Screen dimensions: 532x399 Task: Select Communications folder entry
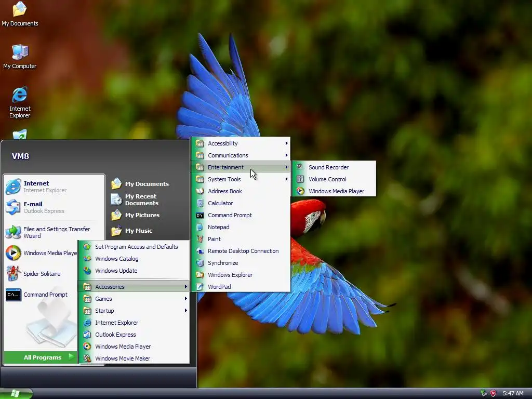click(x=241, y=155)
